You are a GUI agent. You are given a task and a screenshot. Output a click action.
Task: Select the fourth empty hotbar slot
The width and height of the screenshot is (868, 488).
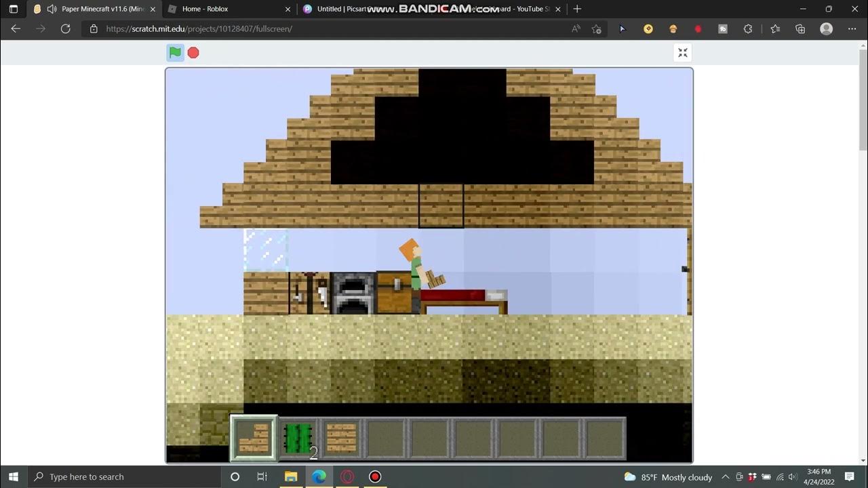pos(516,439)
